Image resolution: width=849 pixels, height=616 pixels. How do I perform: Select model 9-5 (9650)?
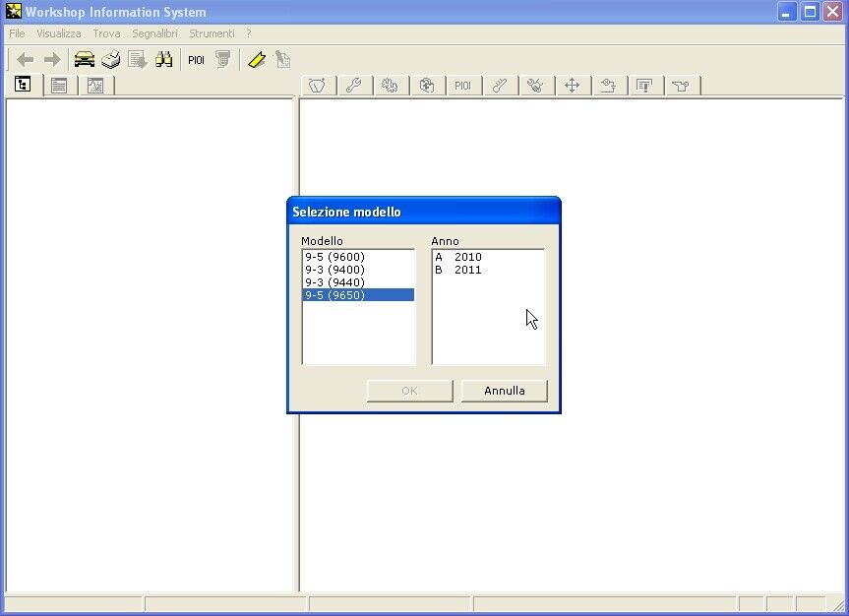pos(358,295)
